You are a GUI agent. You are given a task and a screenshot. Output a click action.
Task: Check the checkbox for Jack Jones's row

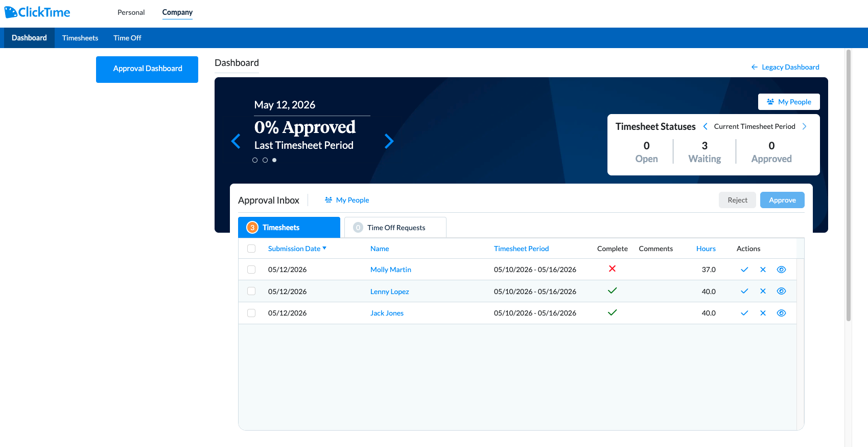(251, 313)
